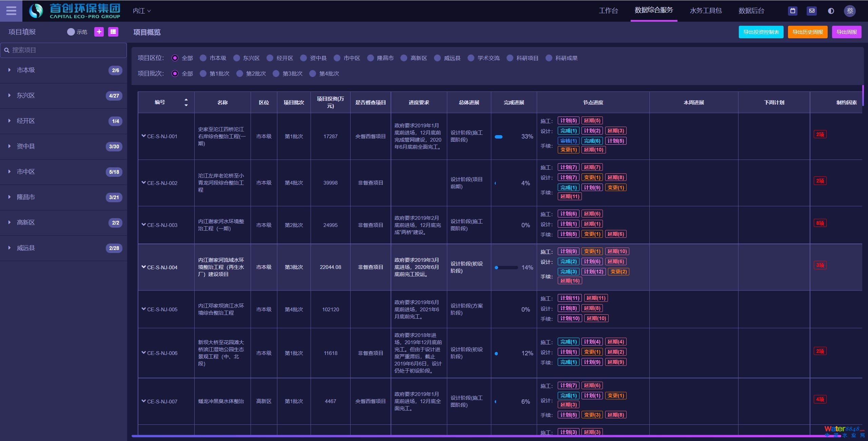This screenshot has height=441, width=868.
Task: Toggle the dark/light theme contrast icon
Action: tap(831, 11)
